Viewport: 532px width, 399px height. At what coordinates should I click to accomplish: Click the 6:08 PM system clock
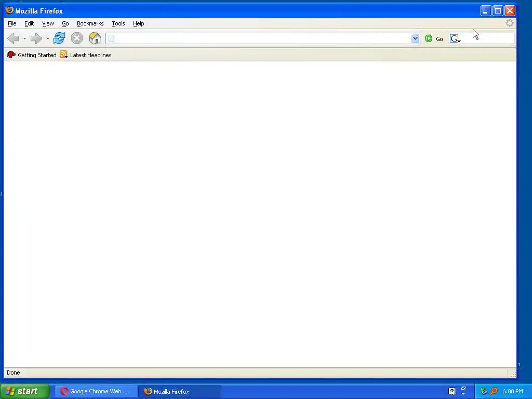[x=513, y=391]
